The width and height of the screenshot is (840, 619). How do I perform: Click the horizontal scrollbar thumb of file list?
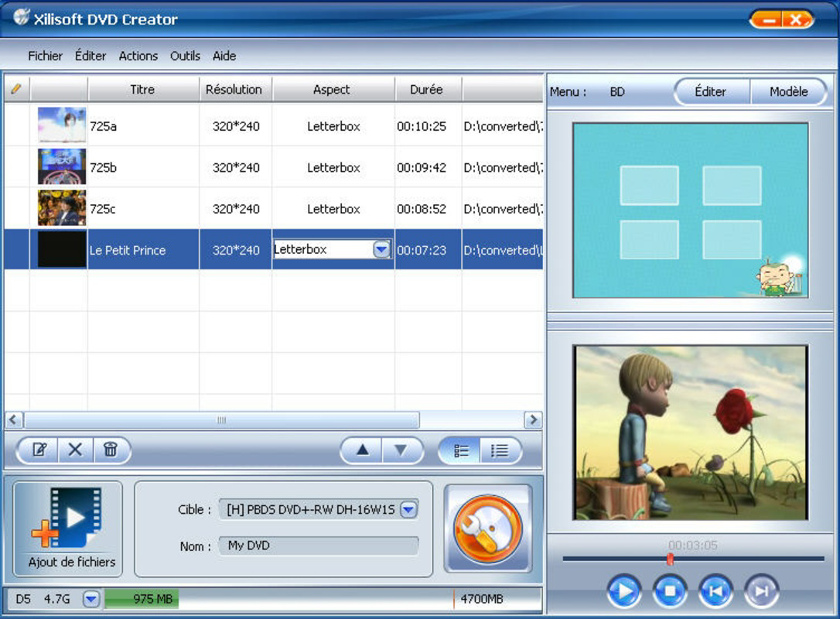(221, 419)
